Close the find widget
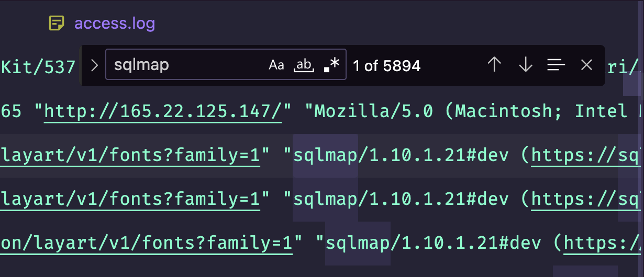Image resolution: width=644 pixels, height=277 pixels. (586, 65)
